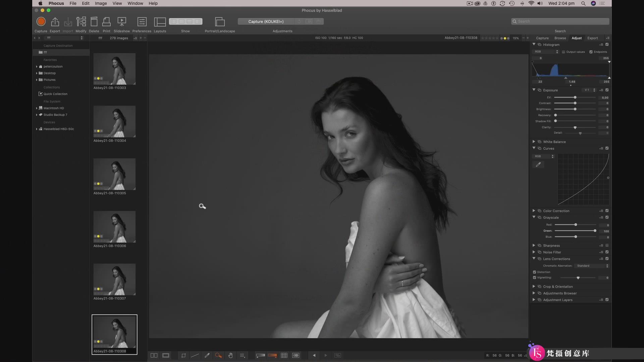Adjust the Clarity slider
The image size is (644, 362).
click(575, 128)
